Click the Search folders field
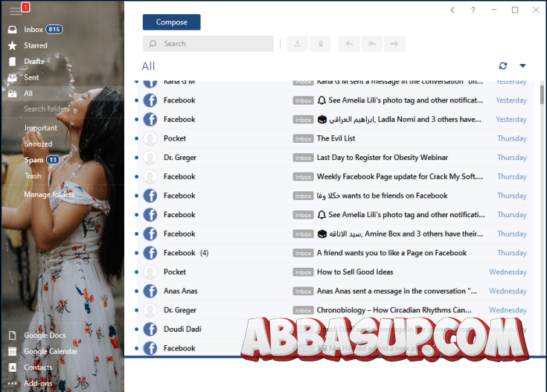Viewport: 547px width, 392px height. point(46,109)
